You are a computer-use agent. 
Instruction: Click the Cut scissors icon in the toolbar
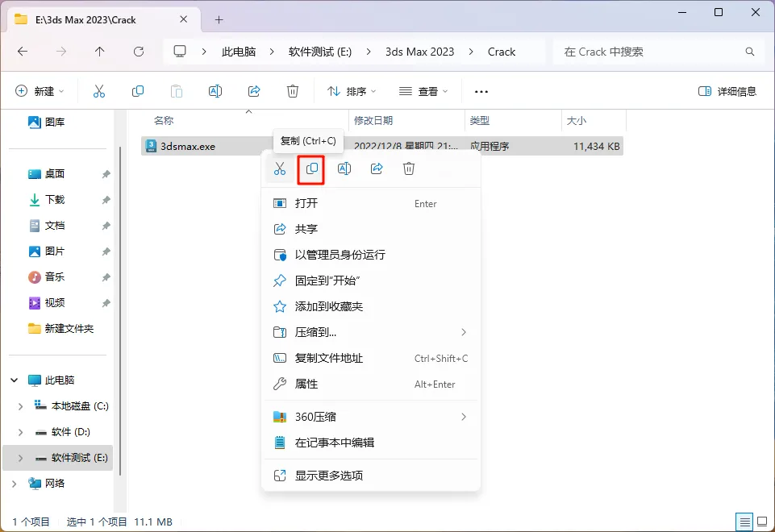[99, 91]
